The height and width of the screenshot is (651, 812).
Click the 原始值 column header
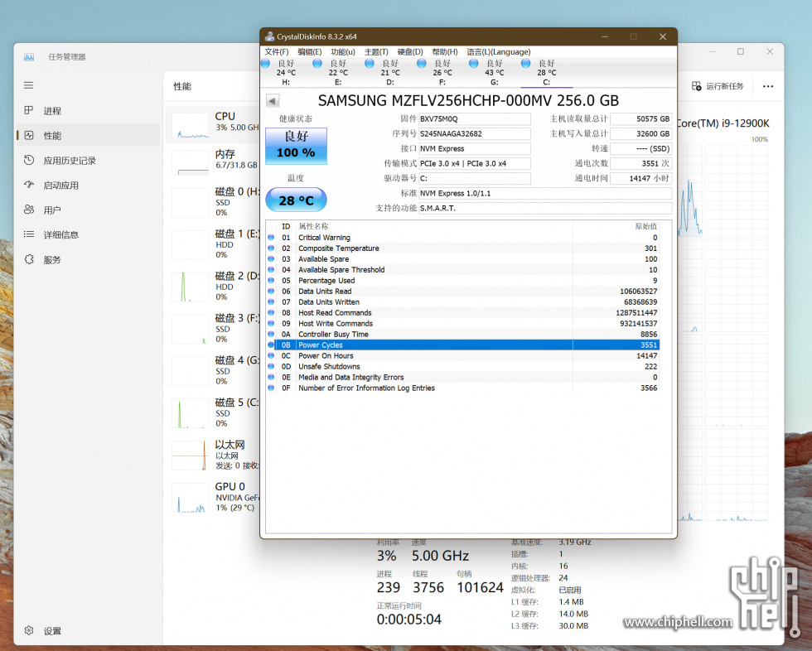[x=616, y=226]
